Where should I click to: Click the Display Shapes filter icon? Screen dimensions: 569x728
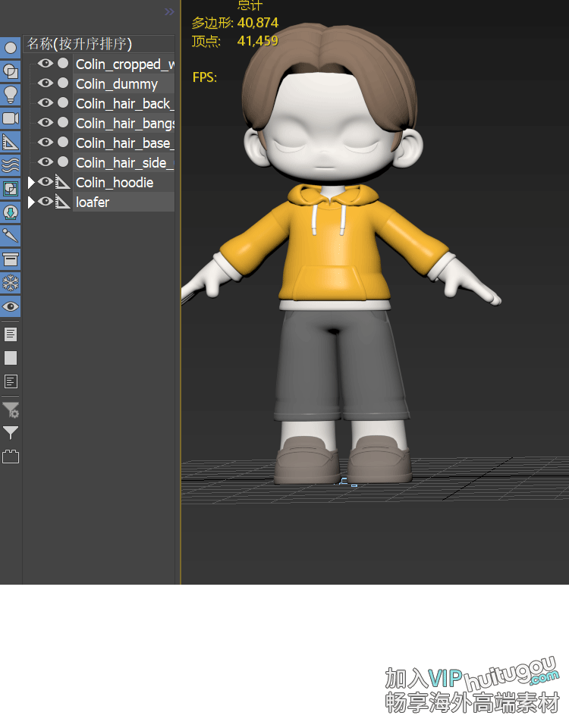click(x=11, y=71)
